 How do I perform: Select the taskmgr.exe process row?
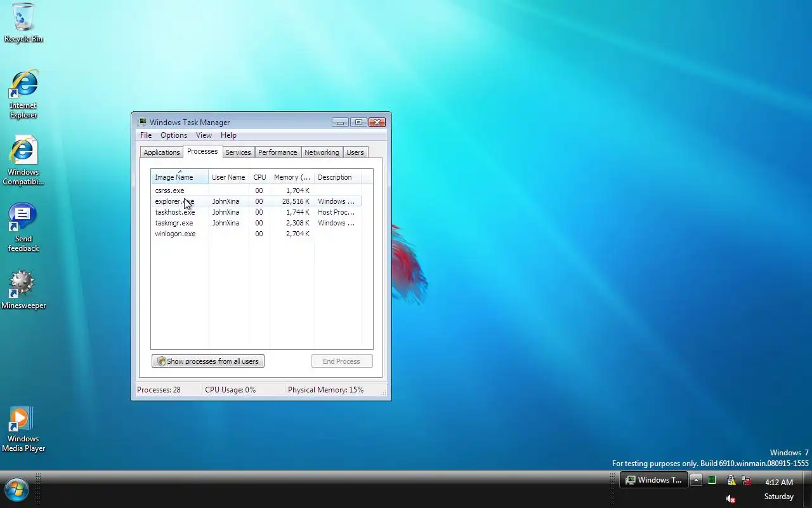256,223
